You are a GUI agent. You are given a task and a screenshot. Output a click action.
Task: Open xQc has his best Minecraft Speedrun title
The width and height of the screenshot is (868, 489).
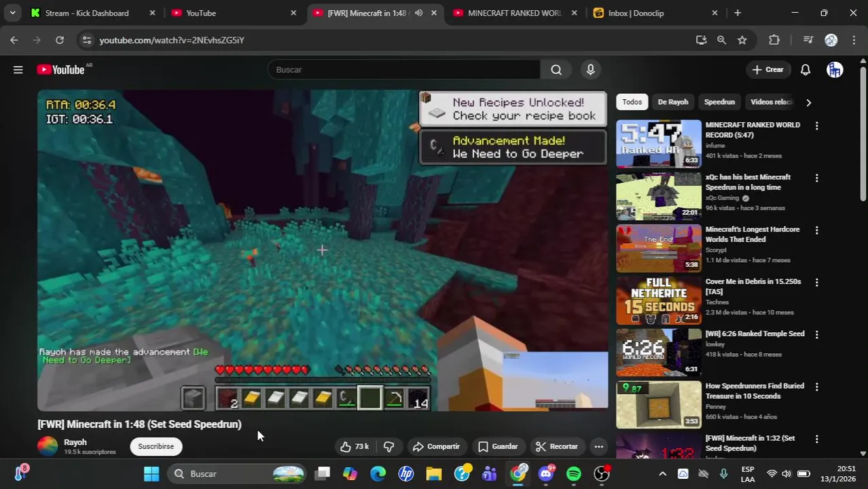point(748,182)
